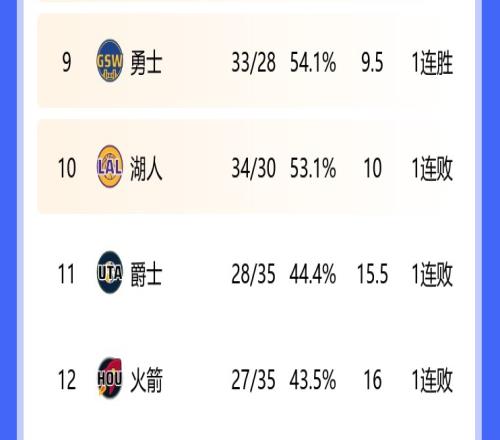Click the Rockets 1连败 streak
Screen dimensions: 500x440
coord(432,380)
